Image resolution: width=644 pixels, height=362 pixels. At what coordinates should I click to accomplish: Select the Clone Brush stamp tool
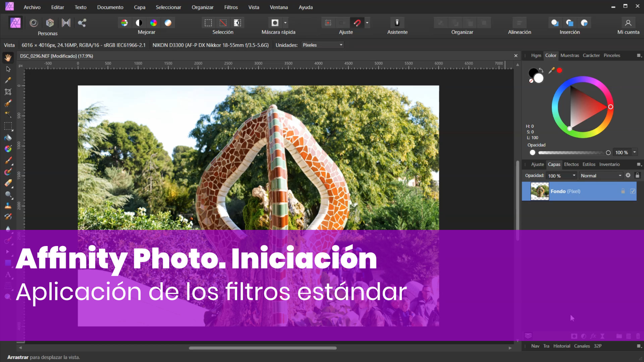tap(8, 206)
